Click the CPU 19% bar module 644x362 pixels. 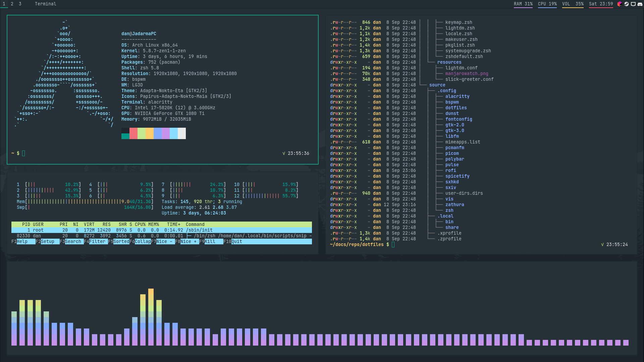coord(547,4)
